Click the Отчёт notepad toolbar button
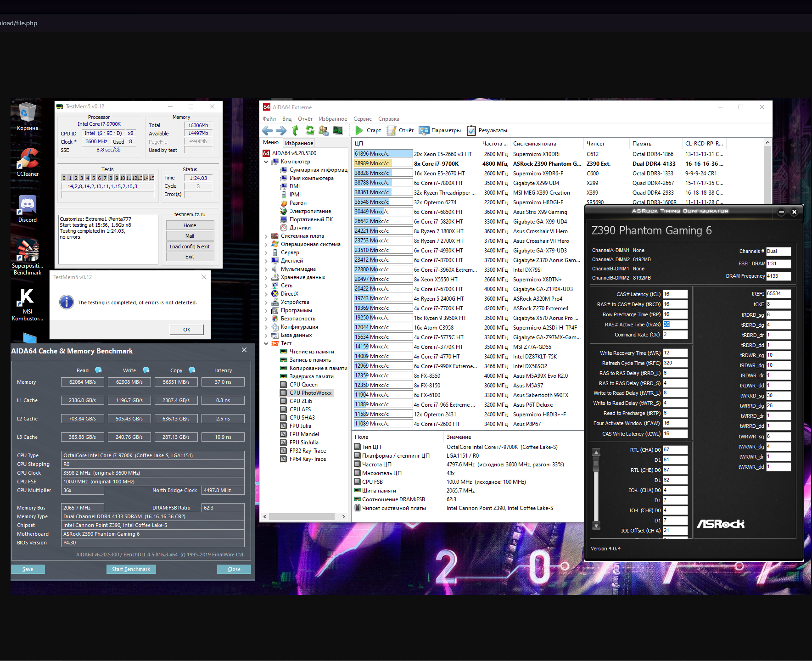This screenshot has height=661, width=812. coord(400,131)
